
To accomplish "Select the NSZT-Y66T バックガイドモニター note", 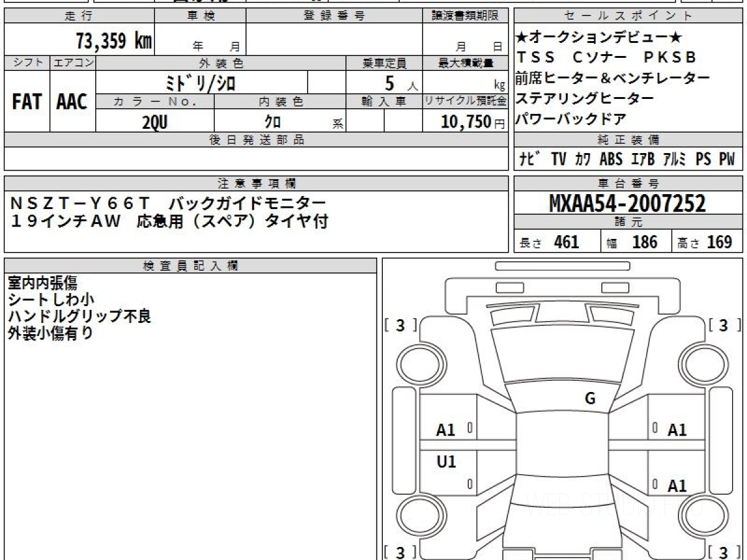I will click(168, 203).
